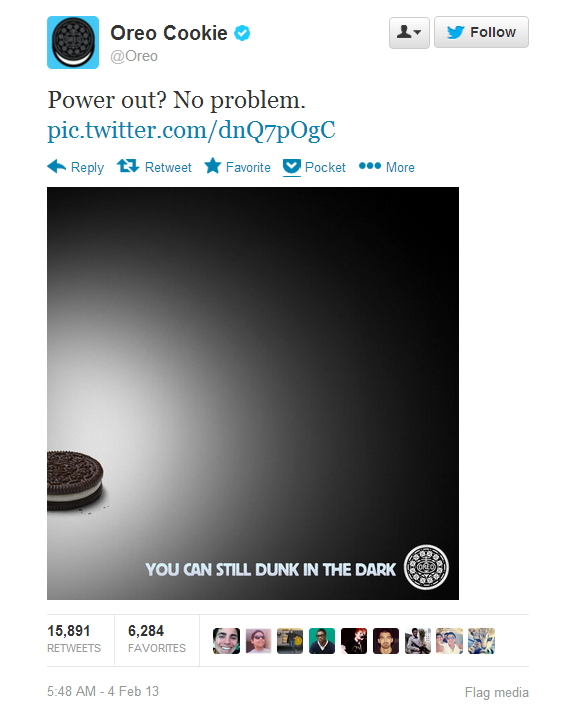Click the Oreo Cookie profile avatar

click(73, 43)
